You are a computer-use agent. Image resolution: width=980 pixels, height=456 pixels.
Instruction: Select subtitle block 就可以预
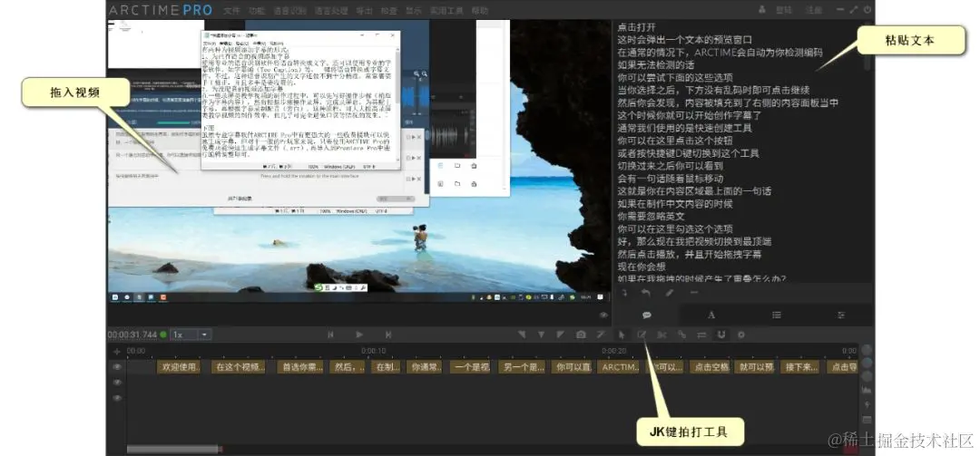pos(755,367)
